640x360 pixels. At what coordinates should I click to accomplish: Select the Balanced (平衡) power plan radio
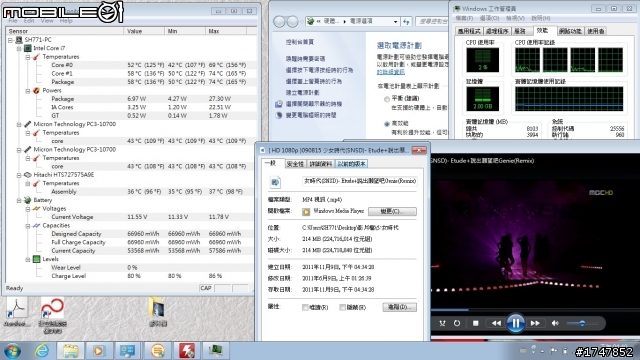387,99
